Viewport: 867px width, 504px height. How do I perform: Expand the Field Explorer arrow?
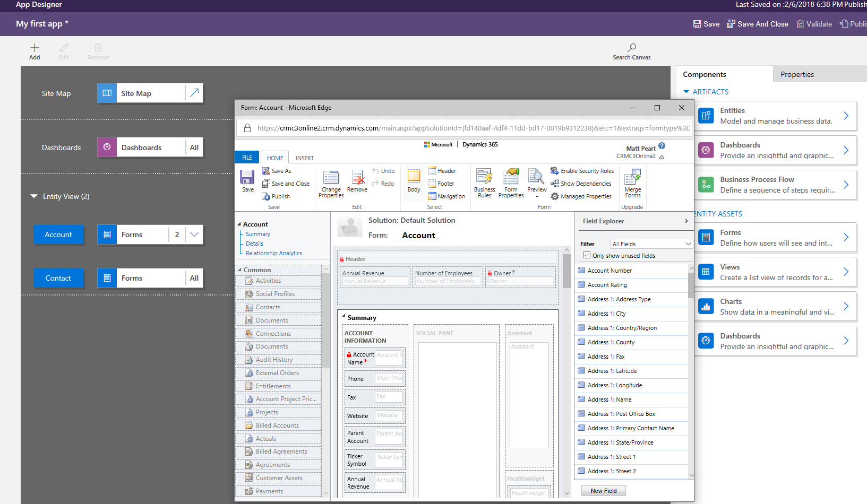tap(686, 221)
